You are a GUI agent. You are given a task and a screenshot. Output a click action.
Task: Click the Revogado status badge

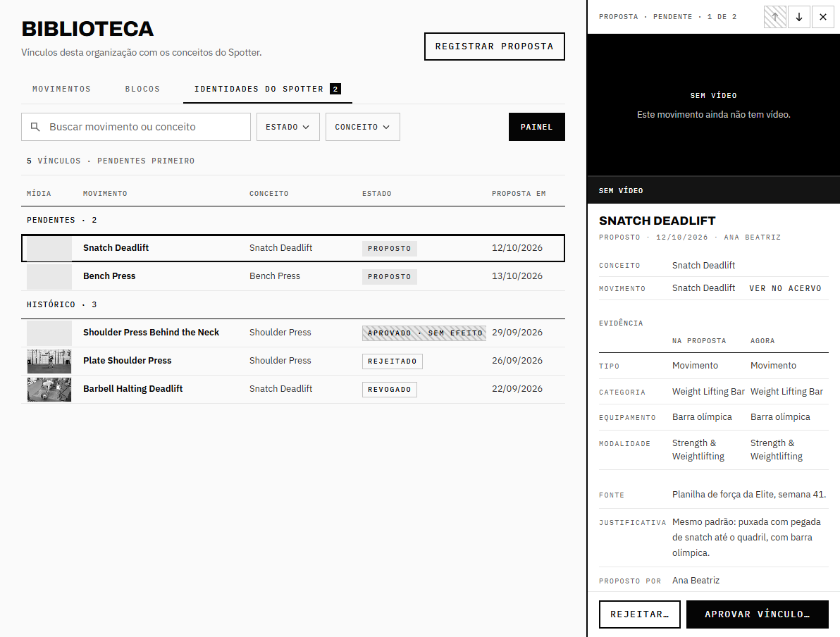(x=390, y=390)
